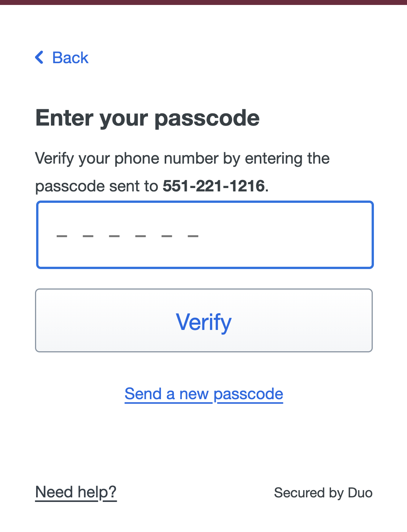Click the Secured by Duo label
Viewport: 407px width, 532px height.
(323, 493)
